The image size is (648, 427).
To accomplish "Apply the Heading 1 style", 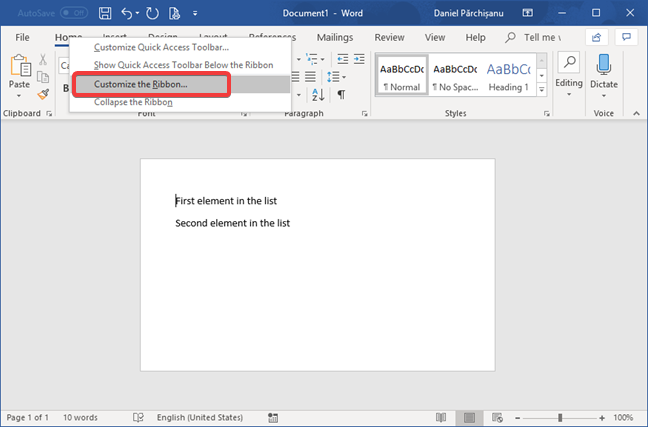I will [508, 76].
